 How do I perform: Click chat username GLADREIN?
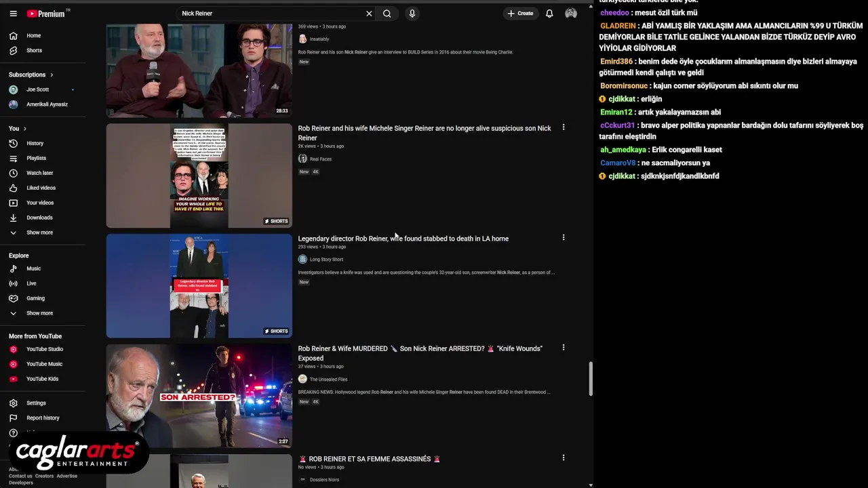point(618,26)
